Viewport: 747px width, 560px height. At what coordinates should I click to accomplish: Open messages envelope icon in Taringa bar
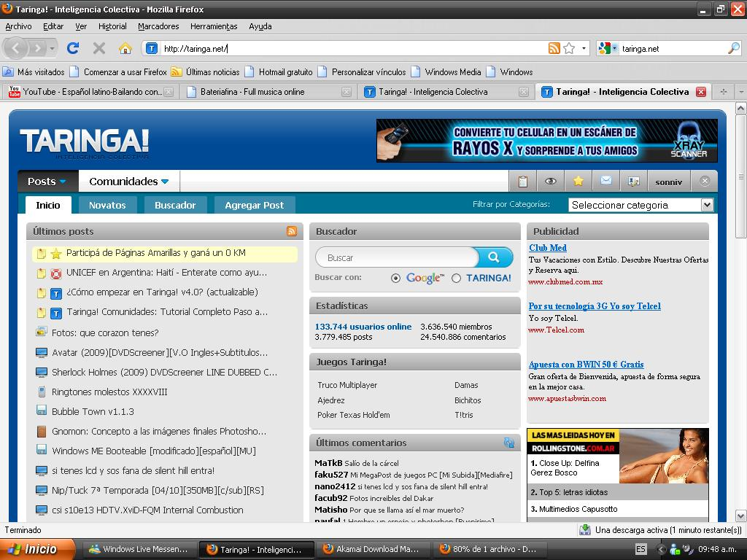[x=606, y=182]
